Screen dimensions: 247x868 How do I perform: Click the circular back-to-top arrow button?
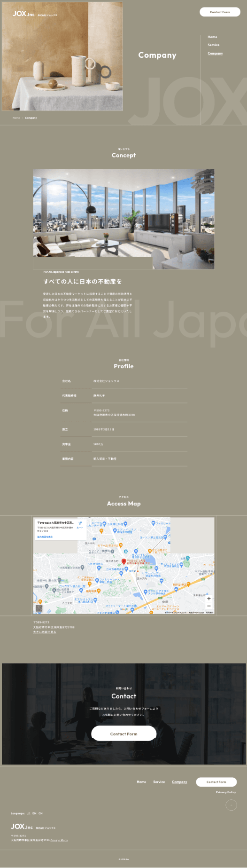[x=231, y=805]
